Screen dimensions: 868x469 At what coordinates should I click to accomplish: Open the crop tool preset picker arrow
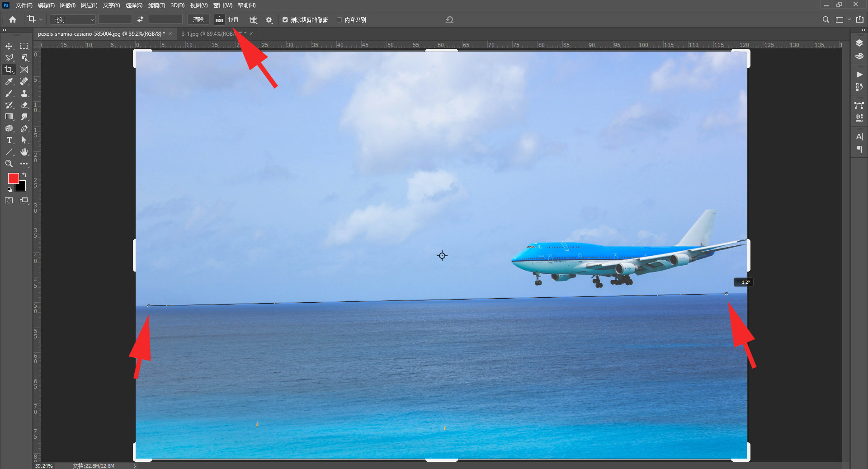[41, 19]
